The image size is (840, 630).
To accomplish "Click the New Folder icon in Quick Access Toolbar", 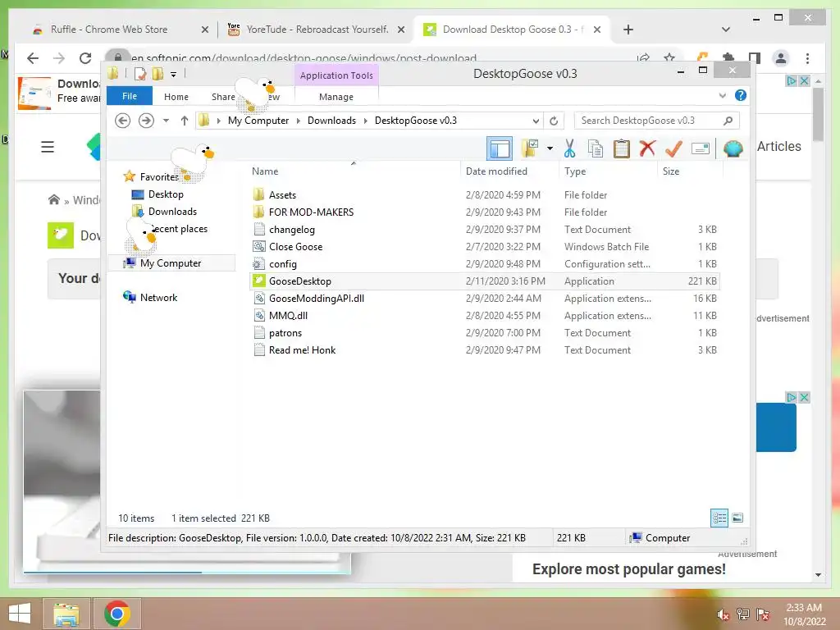I will (x=157, y=74).
